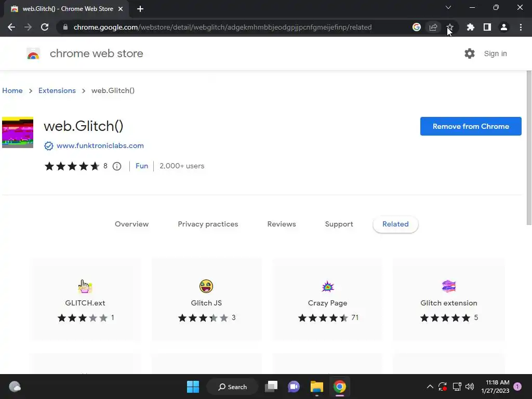Screen dimensions: 532x399
Task: Click the Chrome taskbar icon
Action: [340, 387]
